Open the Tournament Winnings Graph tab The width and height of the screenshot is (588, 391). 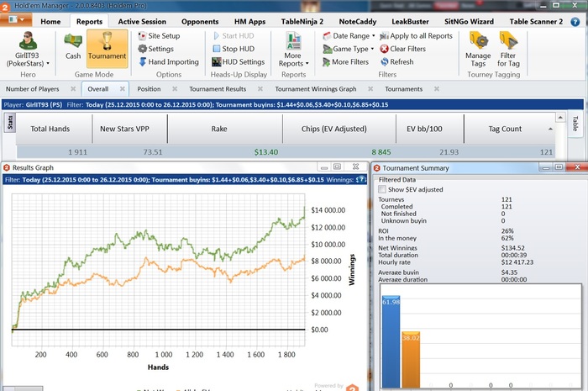(x=316, y=89)
